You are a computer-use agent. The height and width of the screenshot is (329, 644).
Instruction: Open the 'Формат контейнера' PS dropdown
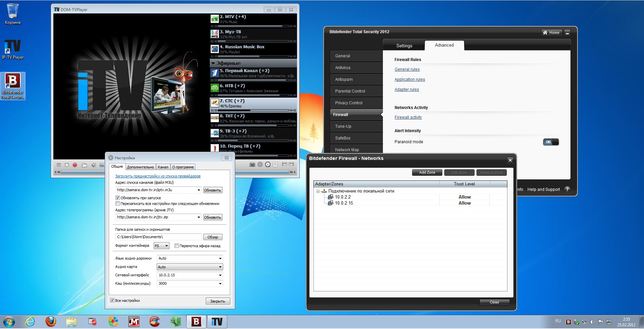tap(161, 246)
